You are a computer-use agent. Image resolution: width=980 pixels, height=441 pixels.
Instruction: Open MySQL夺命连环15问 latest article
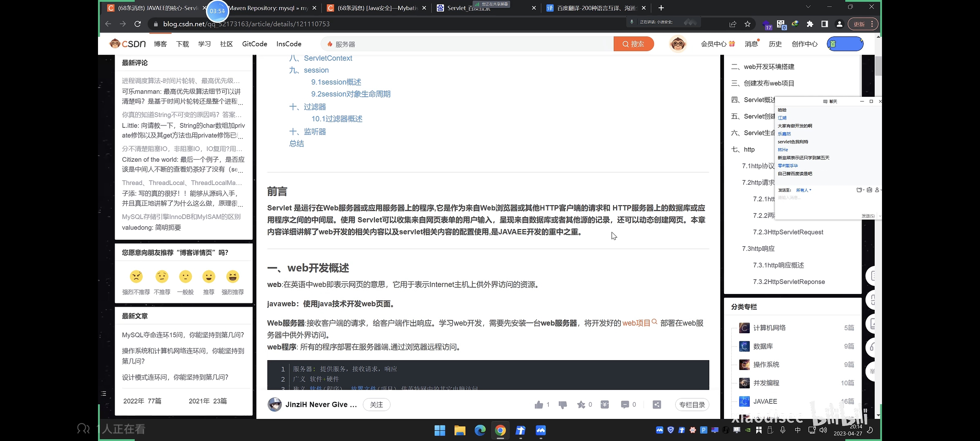[x=183, y=335]
